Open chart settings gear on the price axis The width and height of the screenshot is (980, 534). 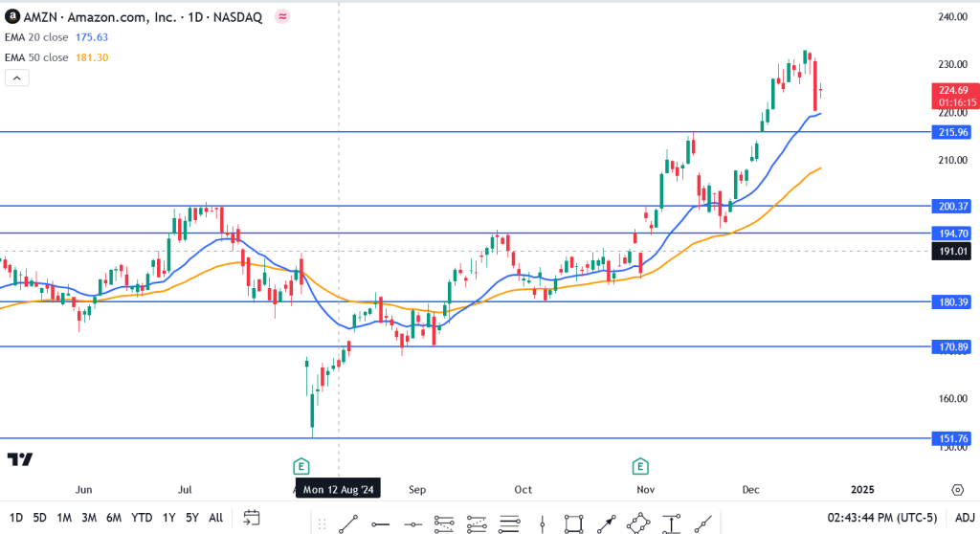[957, 489]
